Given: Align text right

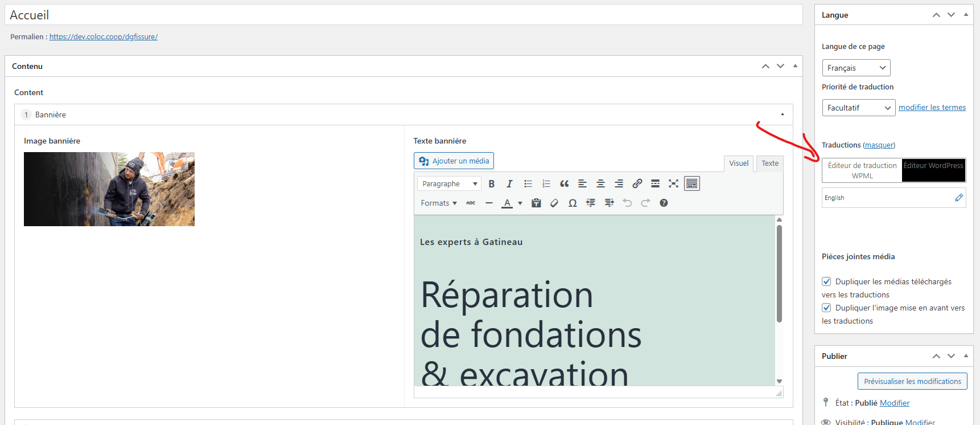Looking at the screenshot, I should click(619, 183).
